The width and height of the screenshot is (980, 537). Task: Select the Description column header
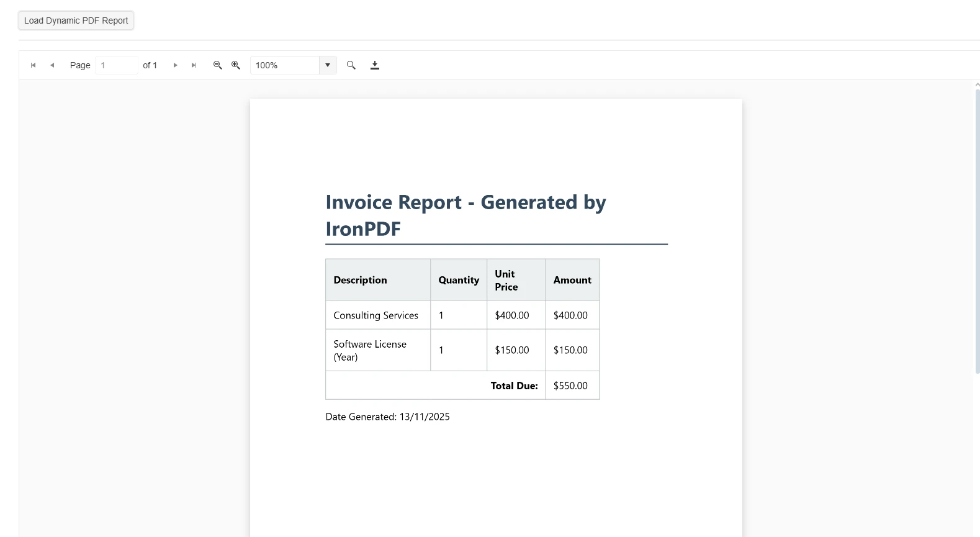(x=378, y=280)
